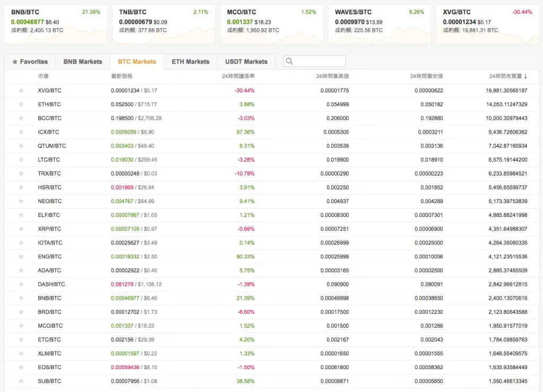543x392 pixels.
Task: Open the USDT Markets tab
Action: (x=246, y=61)
